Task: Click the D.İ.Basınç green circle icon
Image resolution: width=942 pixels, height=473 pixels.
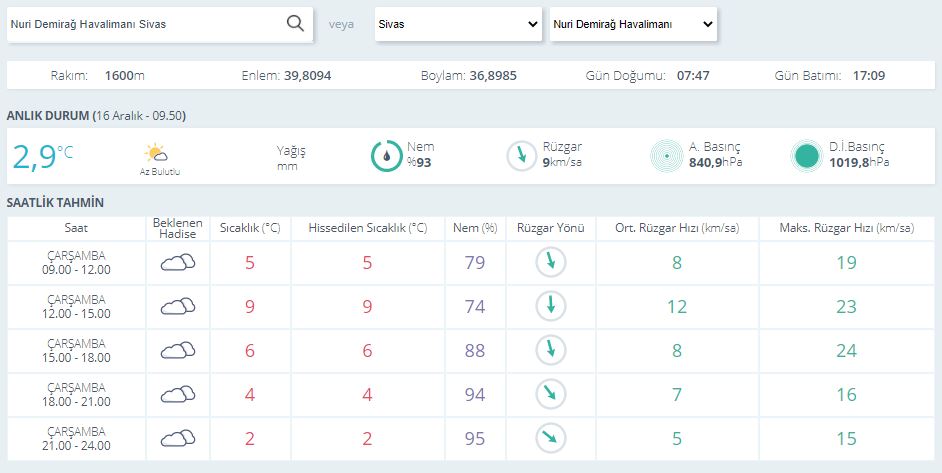Action: tap(806, 156)
